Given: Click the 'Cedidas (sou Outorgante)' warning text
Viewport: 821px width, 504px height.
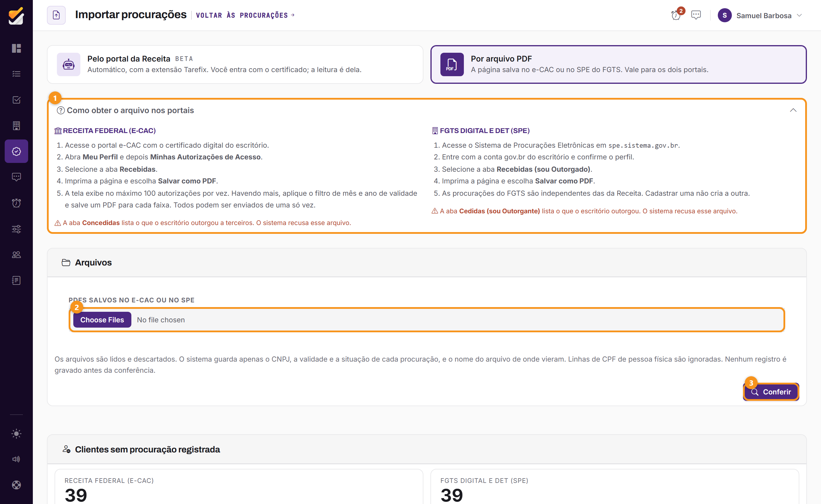Looking at the screenshot, I should (500, 211).
